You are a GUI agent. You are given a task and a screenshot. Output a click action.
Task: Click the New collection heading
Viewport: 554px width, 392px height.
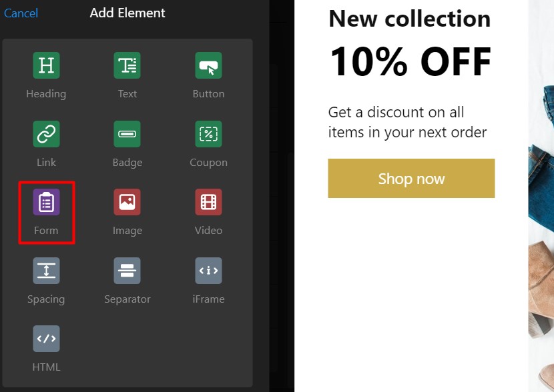click(x=409, y=19)
